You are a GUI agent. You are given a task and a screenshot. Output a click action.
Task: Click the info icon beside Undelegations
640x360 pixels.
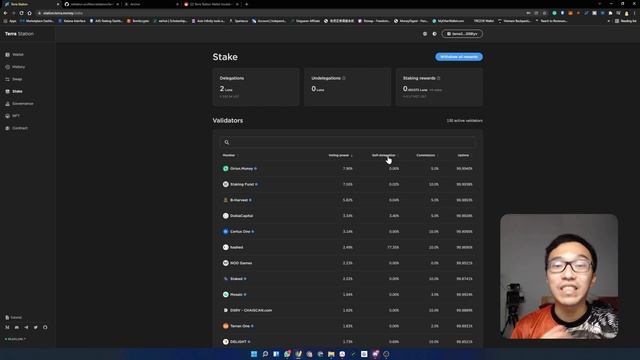[344, 78]
